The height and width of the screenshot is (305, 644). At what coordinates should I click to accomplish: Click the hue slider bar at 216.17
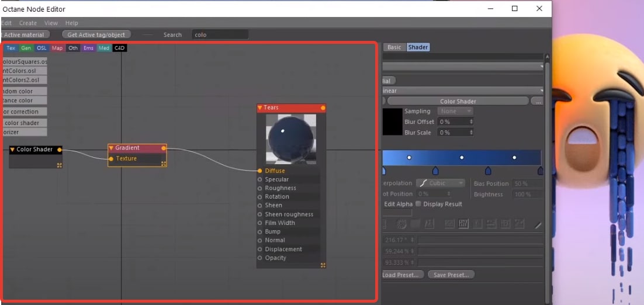coord(480,240)
